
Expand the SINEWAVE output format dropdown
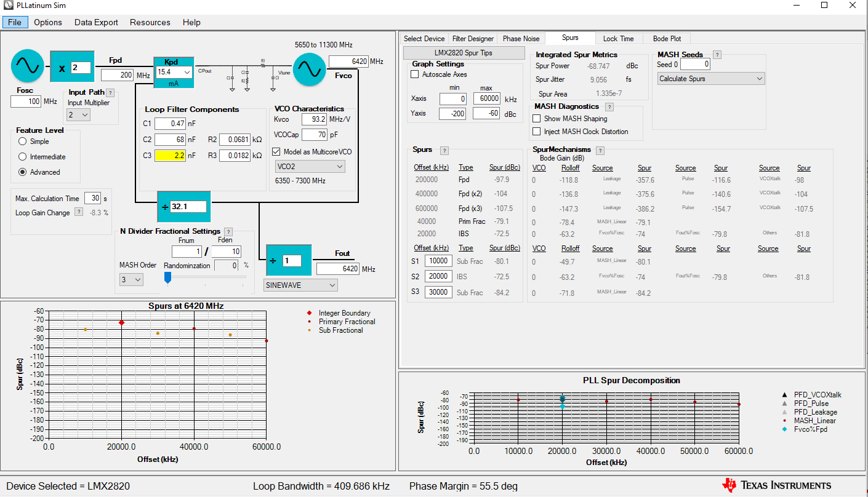300,285
